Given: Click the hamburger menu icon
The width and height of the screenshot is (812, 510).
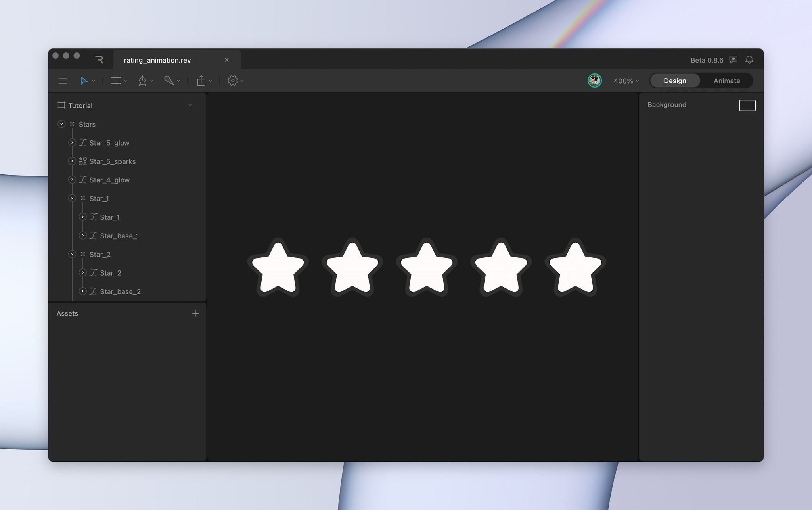Looking at the screenshot, I should [x=63, y=81].
